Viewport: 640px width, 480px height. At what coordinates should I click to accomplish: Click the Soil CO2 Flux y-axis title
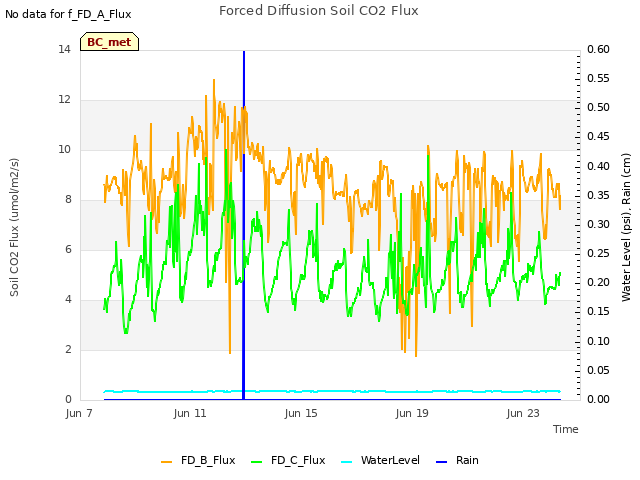coord(14,227)
